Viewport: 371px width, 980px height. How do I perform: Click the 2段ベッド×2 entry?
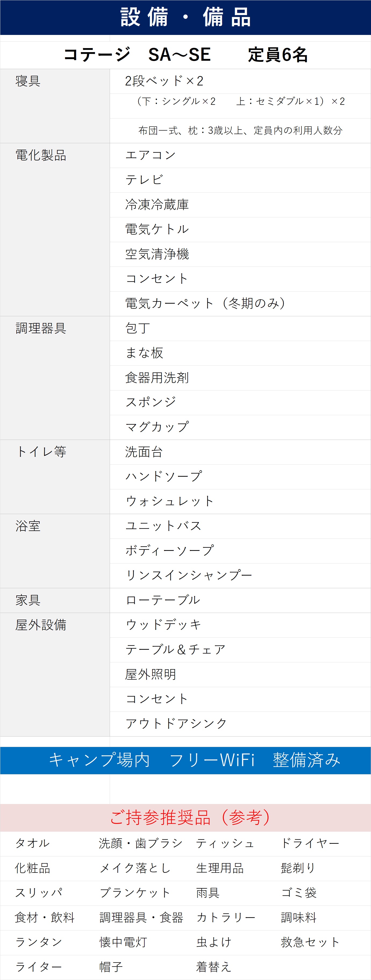tap(164, 81)
